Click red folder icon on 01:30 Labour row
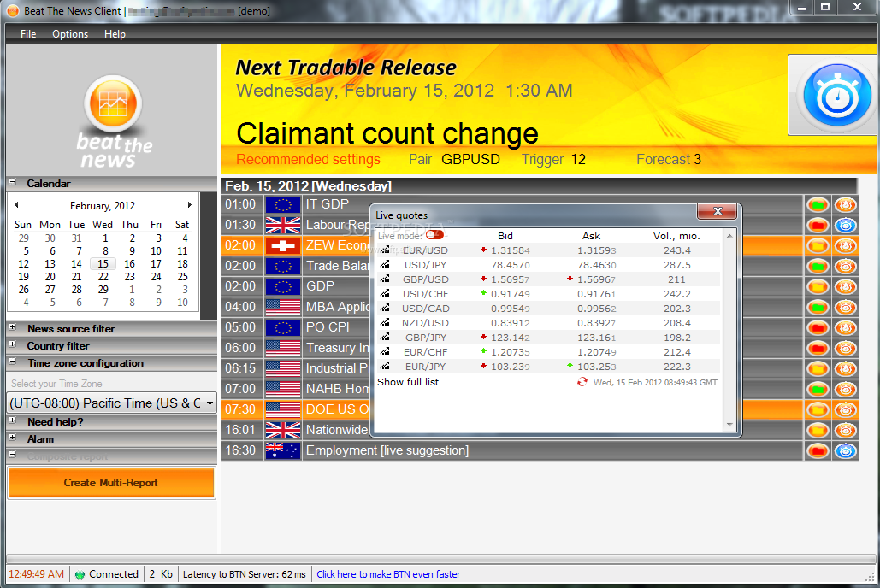 point(818,226)
